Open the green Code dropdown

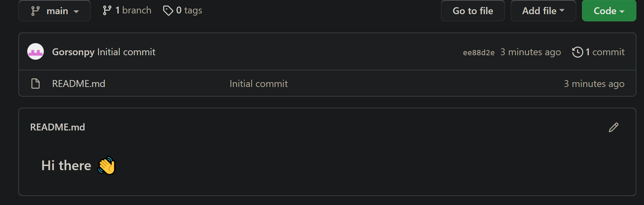point(608,11)
